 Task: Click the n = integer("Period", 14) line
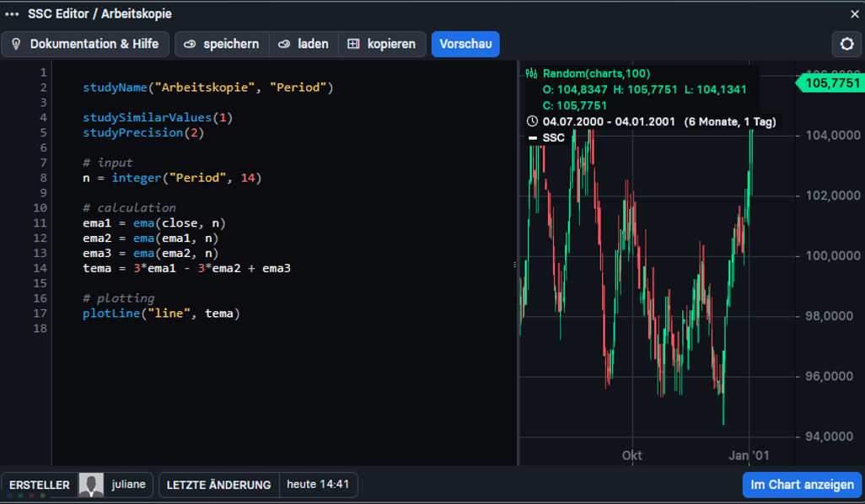pos(172,178)
